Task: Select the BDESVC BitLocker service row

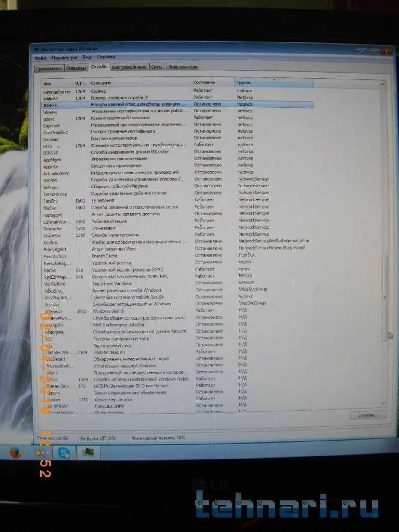Action: point(178,152)
